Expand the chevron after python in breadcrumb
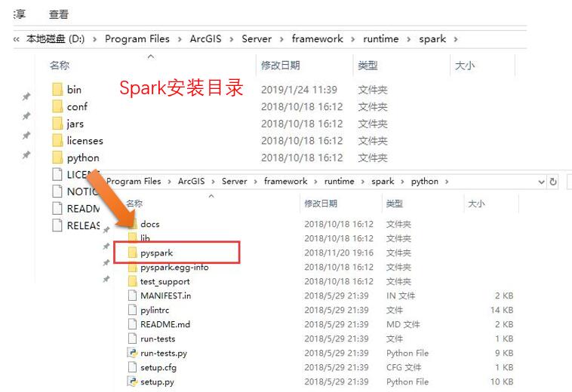Image resolution: width=572 pixels, height=392 pixels. pos(447,182)
